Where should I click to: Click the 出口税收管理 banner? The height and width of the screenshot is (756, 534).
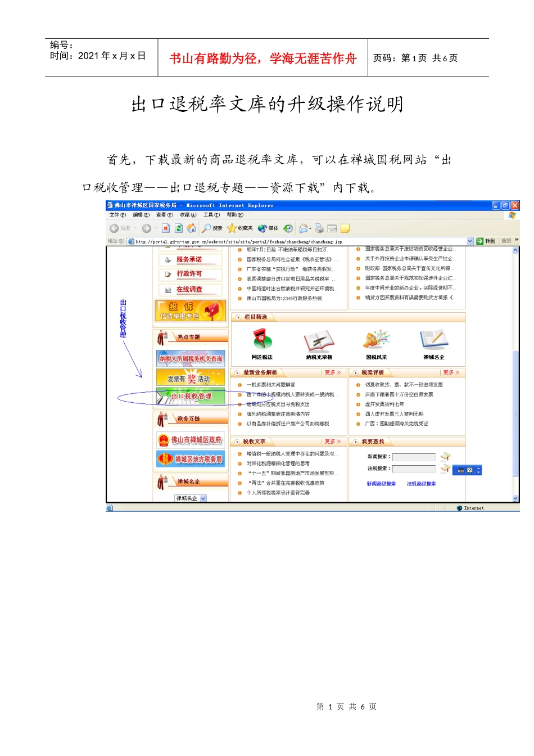[191, 396]
